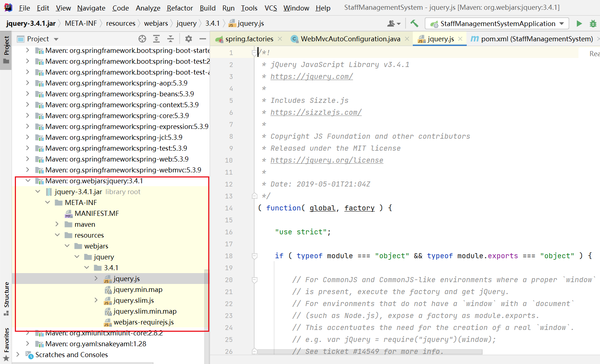Collapse the Maven: org.webjars:jquery:3.4.1 node

28,181
